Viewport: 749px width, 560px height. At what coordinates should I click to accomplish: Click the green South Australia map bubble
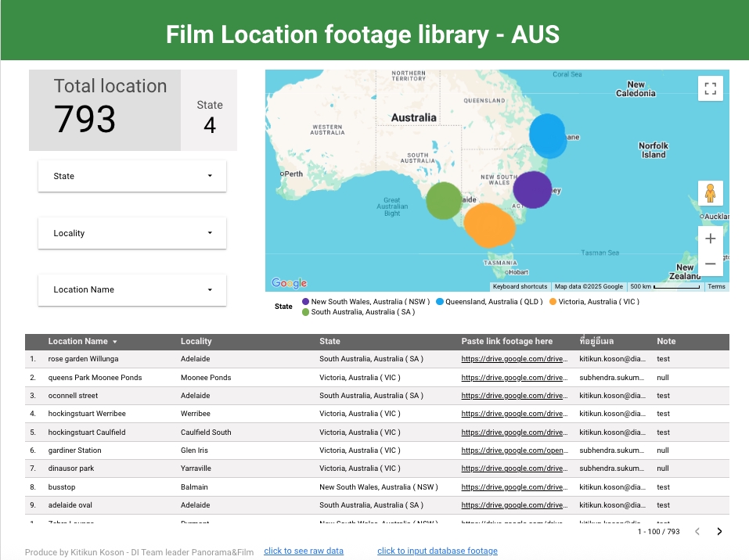[444, 200]
